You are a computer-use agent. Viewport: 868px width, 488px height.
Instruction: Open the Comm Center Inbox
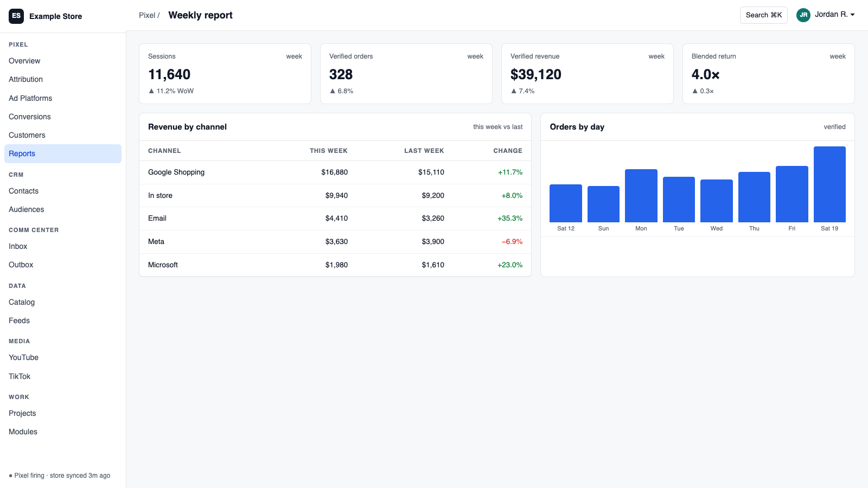pos(63,246)
